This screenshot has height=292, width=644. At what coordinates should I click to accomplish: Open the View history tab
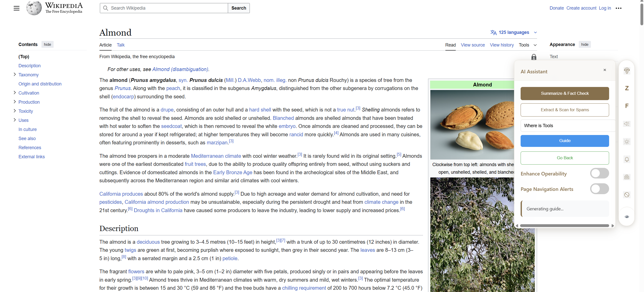[x=502, y=45]
